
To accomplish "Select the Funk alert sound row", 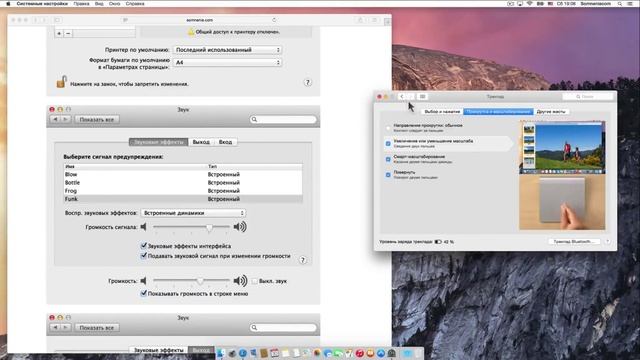I will coord(183,199).
